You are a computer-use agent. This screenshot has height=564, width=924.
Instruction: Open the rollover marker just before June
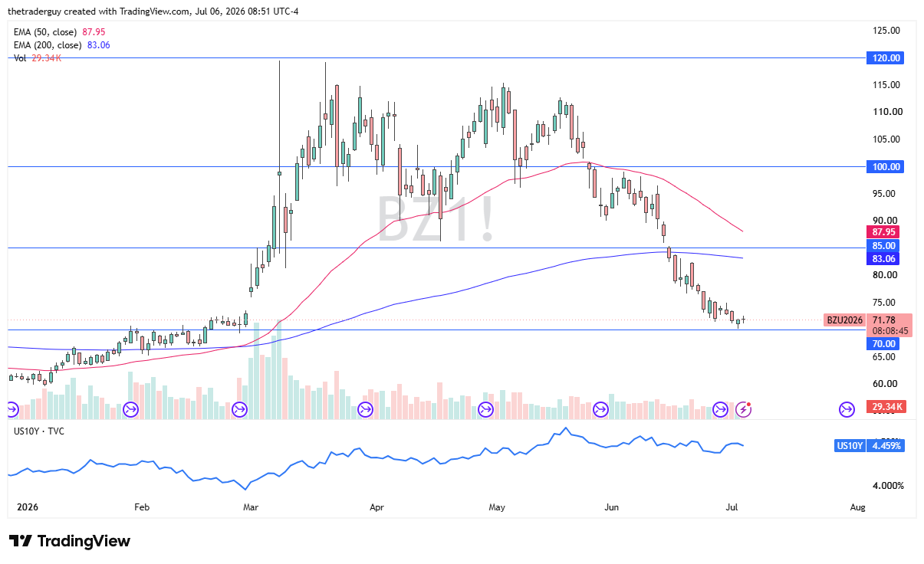click(600, 409)
